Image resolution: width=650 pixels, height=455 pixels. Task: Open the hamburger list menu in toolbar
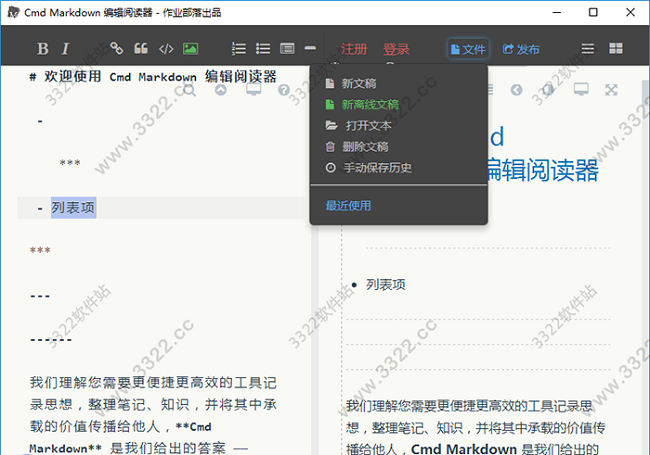587,49
